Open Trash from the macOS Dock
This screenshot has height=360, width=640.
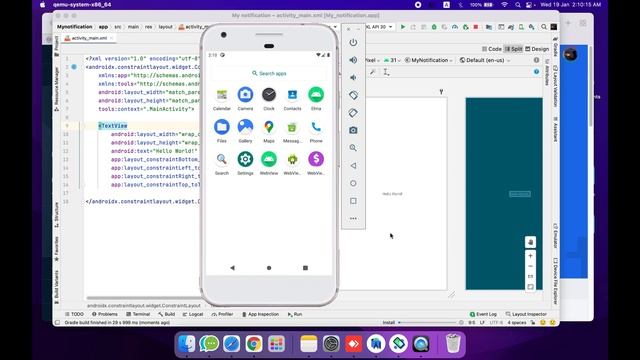click(452, 344)
